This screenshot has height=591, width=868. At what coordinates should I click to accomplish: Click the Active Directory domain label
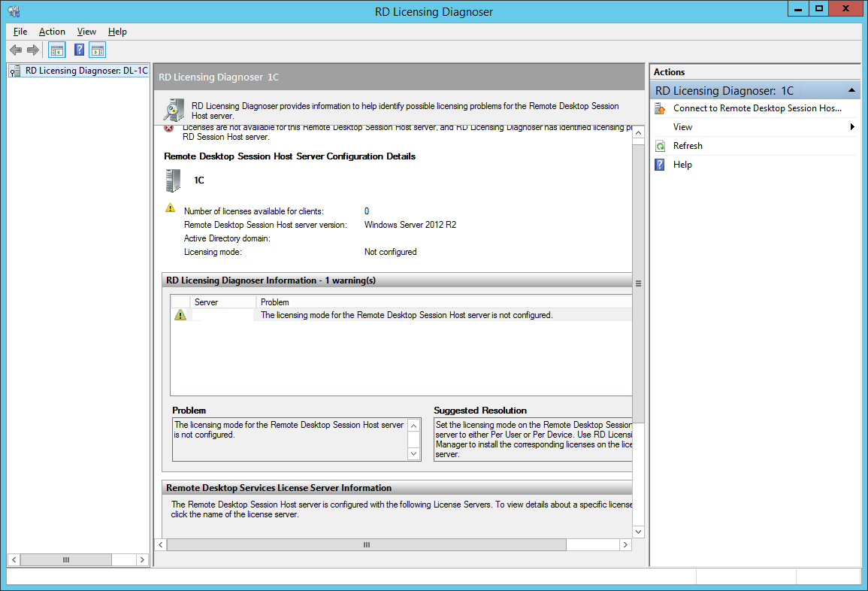pyautogui.click(x=227, y=238)
